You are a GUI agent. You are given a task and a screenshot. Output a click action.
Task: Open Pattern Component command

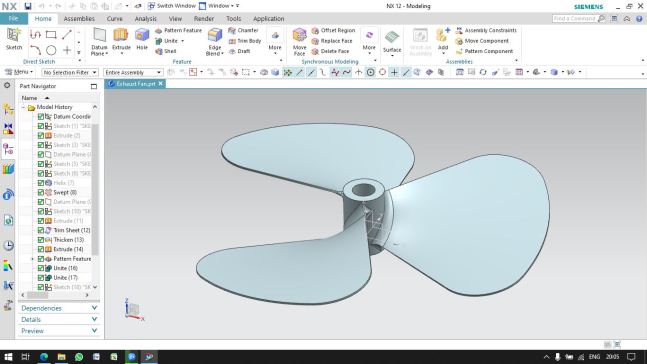point(484,51)
